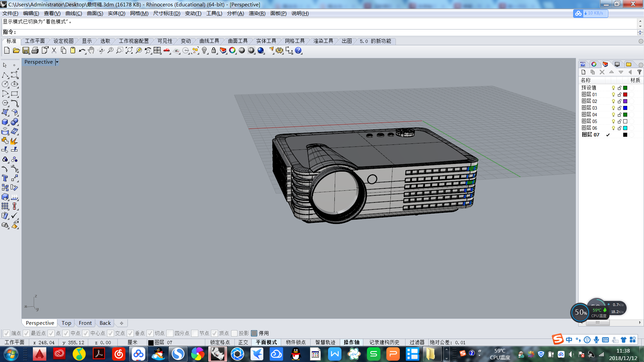
Task: Toggle 锁定格点 in the status bar
Action: point(220,343)
